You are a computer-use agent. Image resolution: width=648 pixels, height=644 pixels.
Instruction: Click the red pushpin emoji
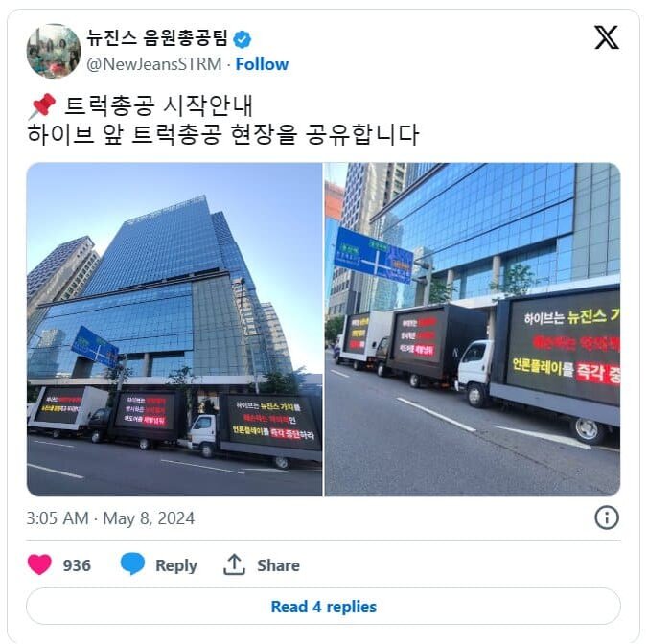42,106
